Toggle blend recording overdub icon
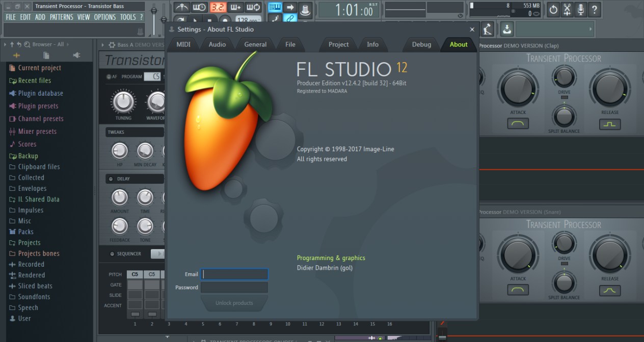 pyautogui.click(x=235, y=7)
